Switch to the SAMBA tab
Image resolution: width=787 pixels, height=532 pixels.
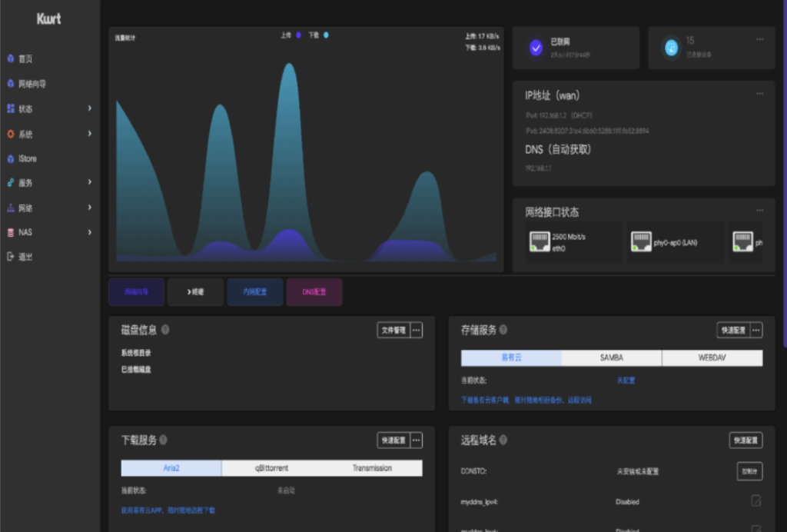click(611, 358)
